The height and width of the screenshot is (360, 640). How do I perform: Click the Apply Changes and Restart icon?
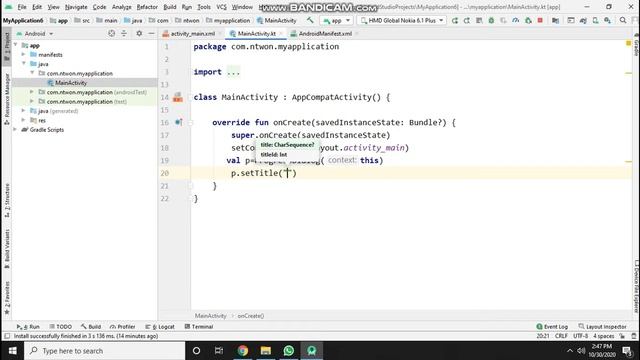coord(467,20)
